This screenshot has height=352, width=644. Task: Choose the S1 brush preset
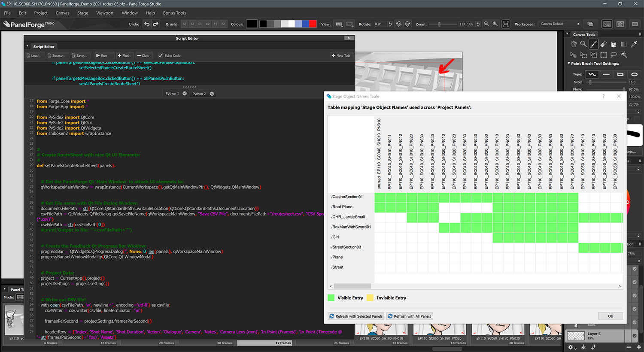click(x=184, y=24)
